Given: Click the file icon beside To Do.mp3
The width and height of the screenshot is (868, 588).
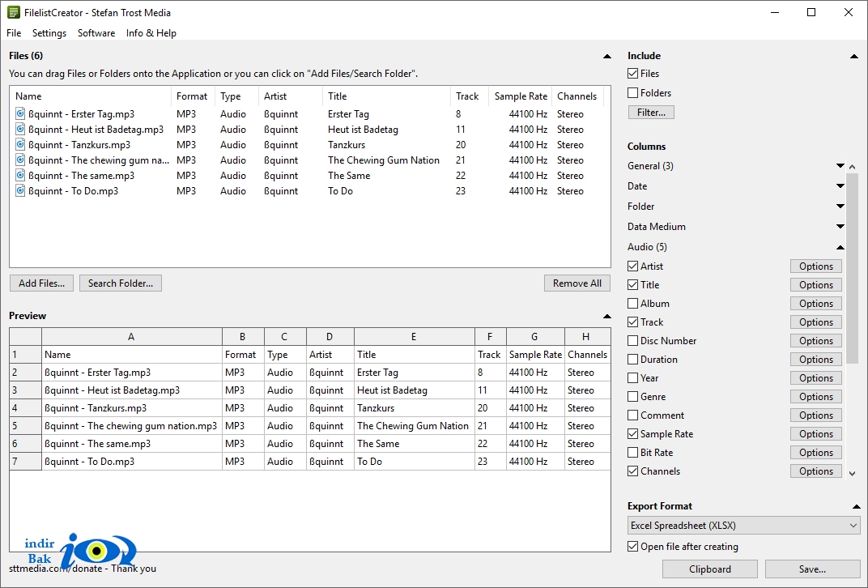Looking at the screenshot, I should tap(20, 191).
